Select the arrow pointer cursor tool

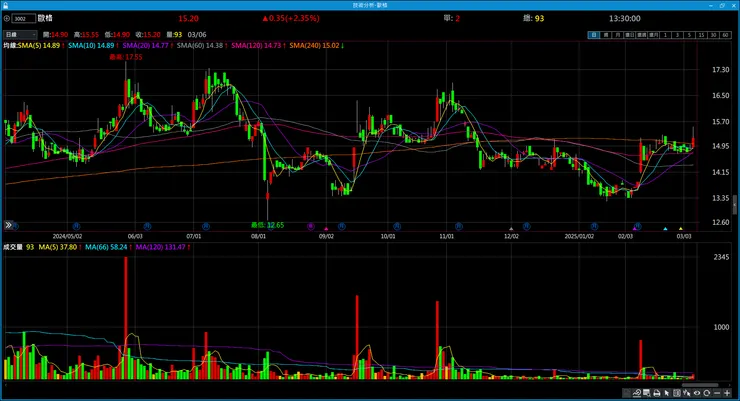click(x=666, y=393)
